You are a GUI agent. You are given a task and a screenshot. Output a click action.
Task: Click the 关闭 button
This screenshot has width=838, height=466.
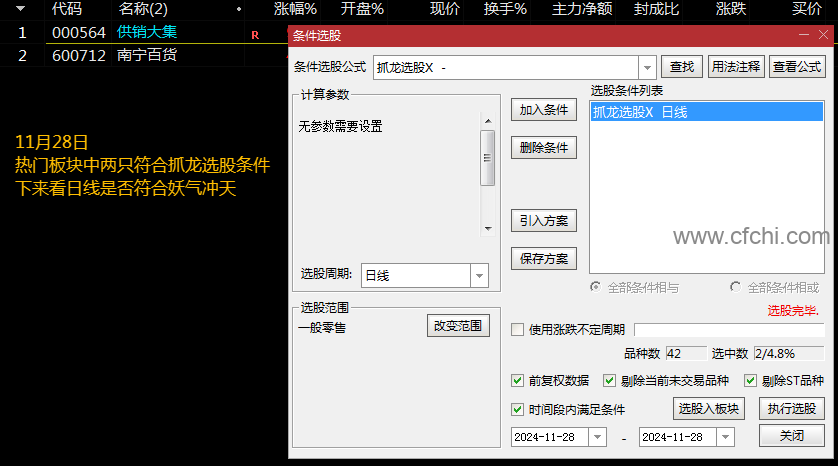pos(792,436)
